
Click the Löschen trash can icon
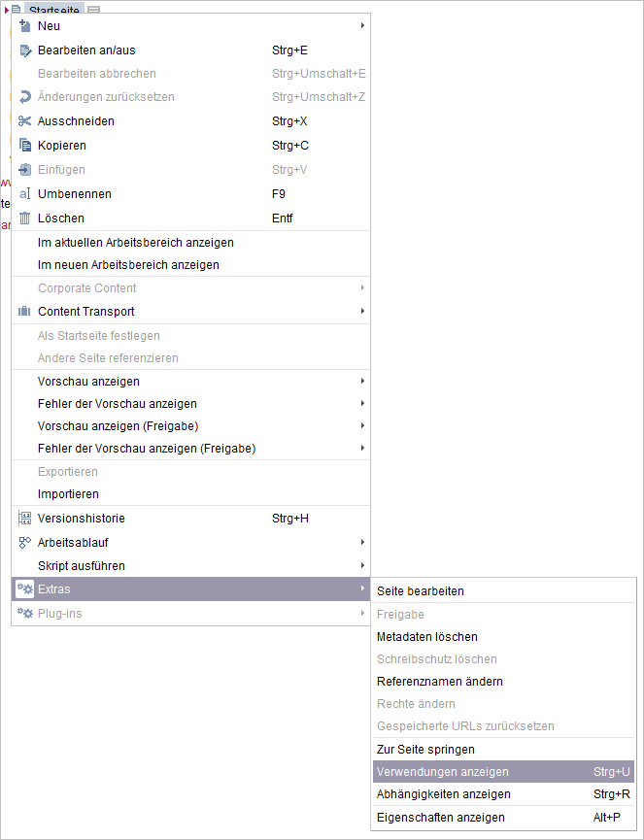(24, 218)
